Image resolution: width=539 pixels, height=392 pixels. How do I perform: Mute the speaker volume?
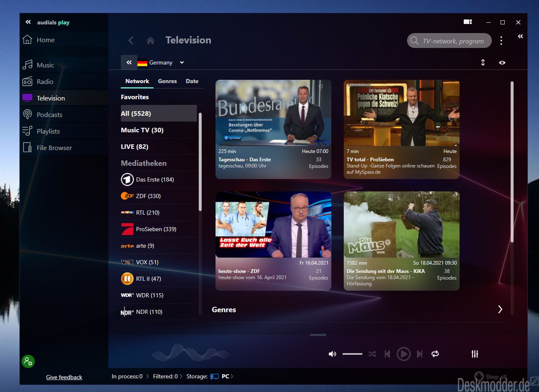pyautogui.click(x=332, y=354)
